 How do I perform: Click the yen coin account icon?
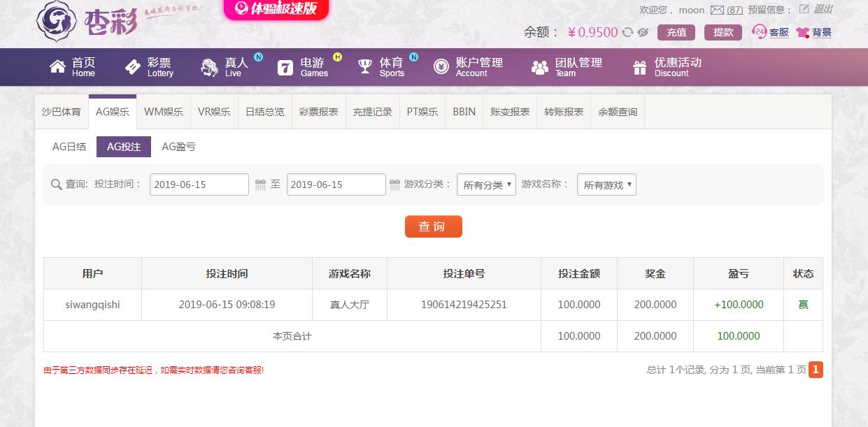coord(441,67)
